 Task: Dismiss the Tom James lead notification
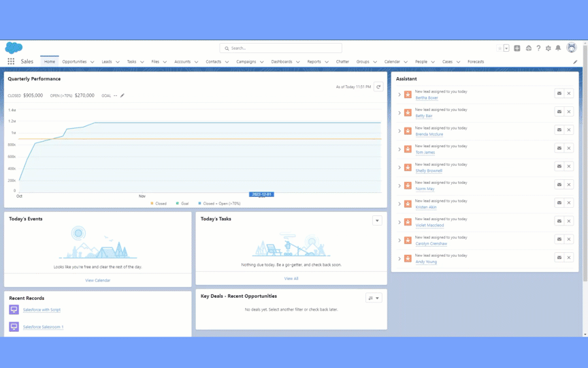569,148
